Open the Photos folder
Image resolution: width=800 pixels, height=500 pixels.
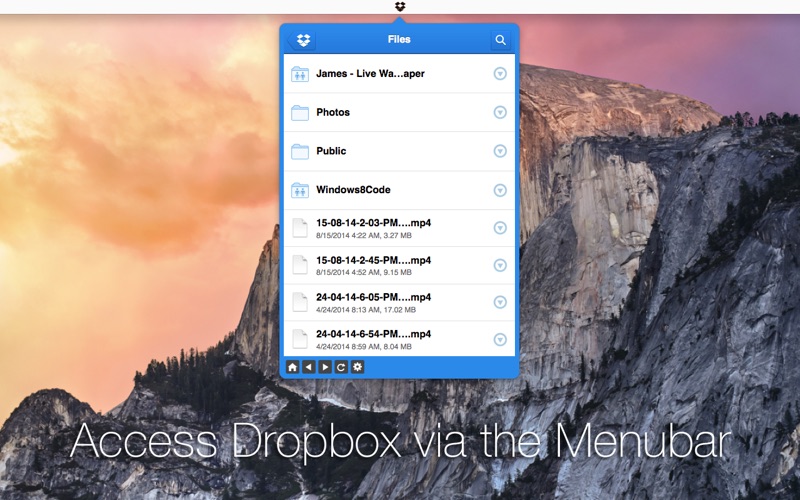pos(333,112)
